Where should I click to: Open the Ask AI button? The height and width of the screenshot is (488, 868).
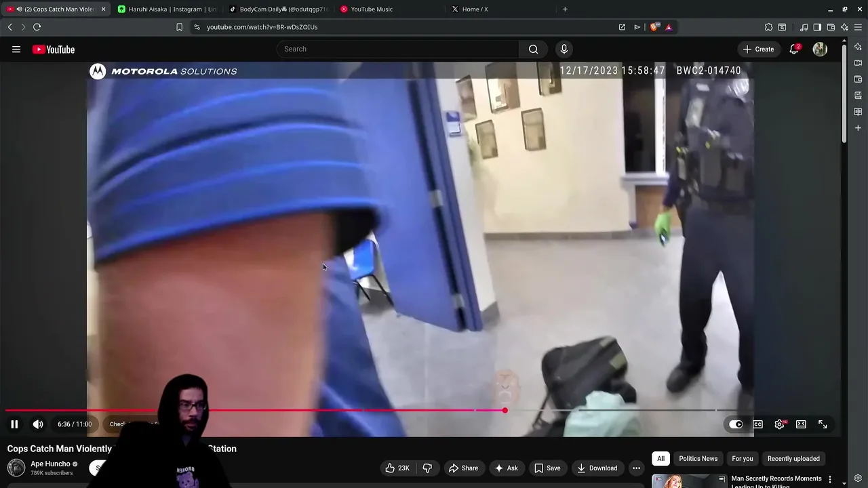coord(506,468)
